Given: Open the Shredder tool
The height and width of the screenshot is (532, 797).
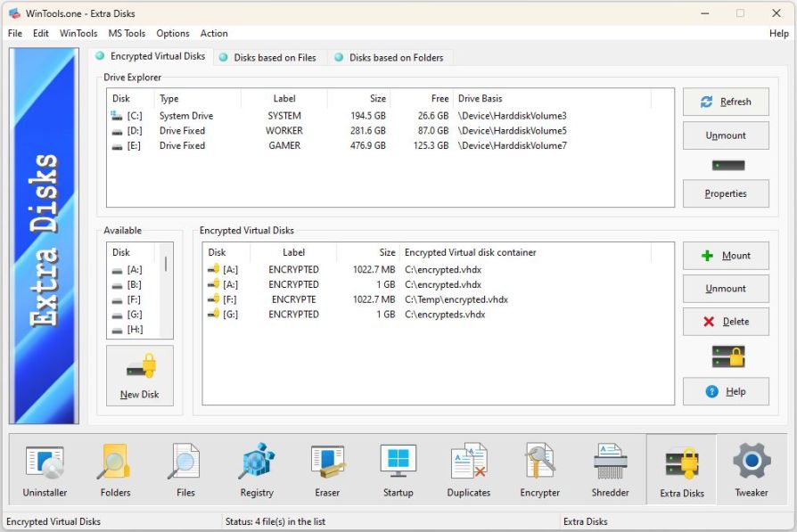Looking at the screenshot, I should 611,469.
